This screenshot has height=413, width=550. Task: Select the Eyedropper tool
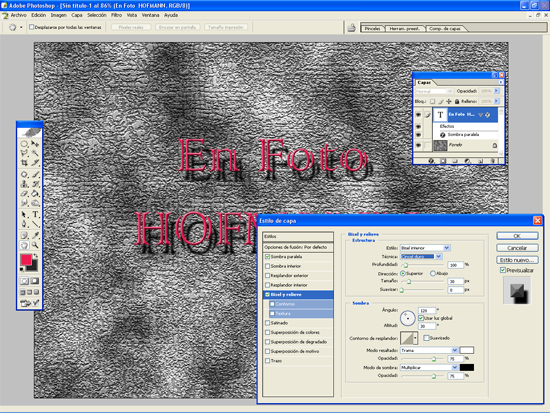(35, 235)
